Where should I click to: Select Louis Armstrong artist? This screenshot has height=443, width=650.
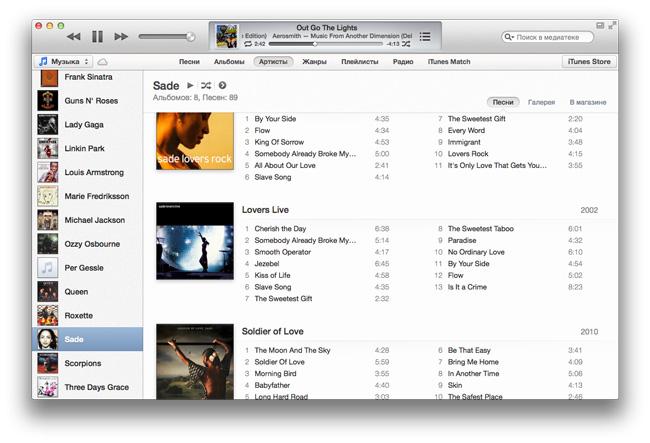coord(87,172)
